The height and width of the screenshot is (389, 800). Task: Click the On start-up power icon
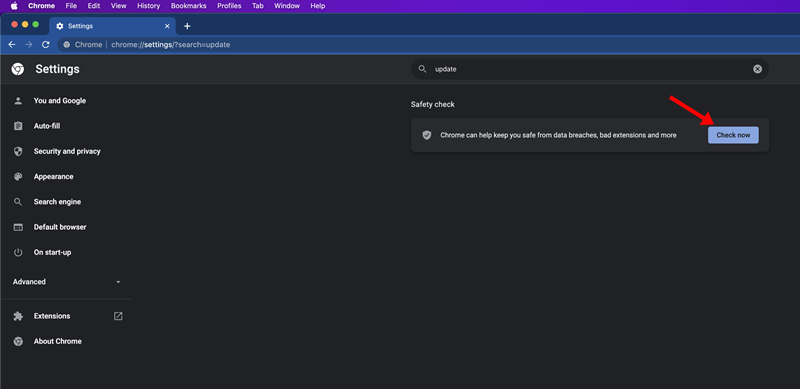coord(18,252)
